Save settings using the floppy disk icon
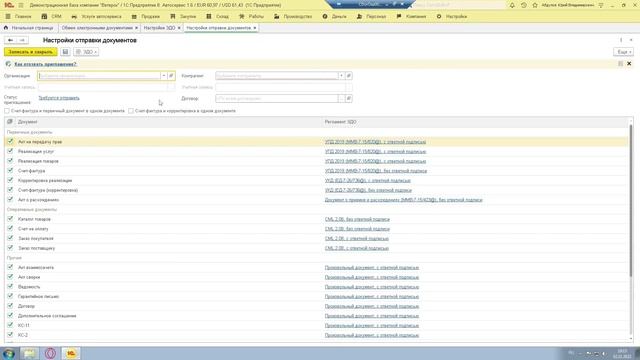This screenshot has height=360, width=640. (x=65, y=52)
